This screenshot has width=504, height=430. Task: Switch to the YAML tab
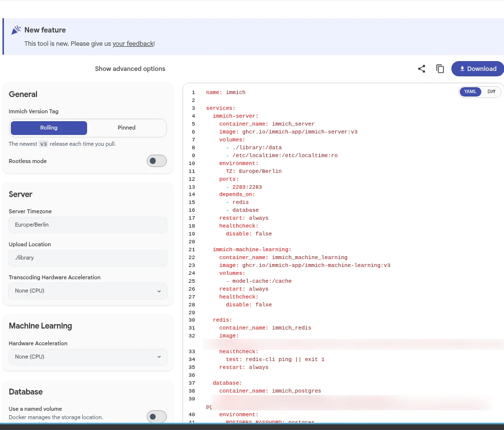point(470,92)
